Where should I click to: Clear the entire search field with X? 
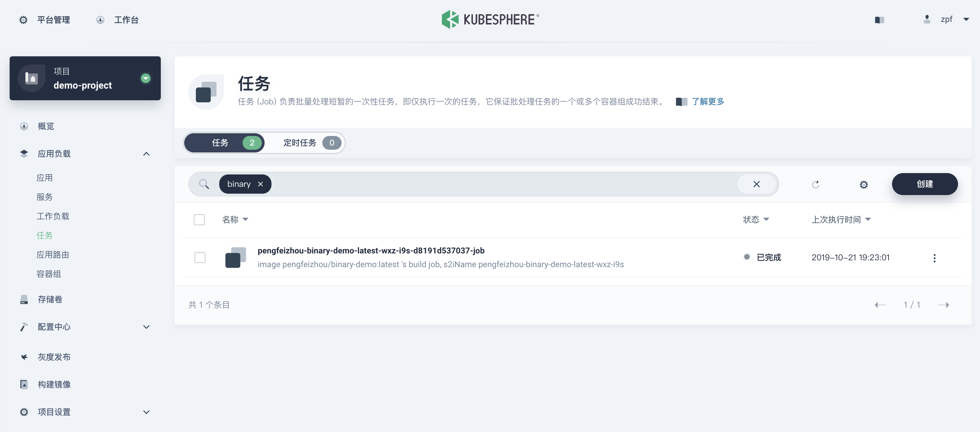(x=756, y=184)
